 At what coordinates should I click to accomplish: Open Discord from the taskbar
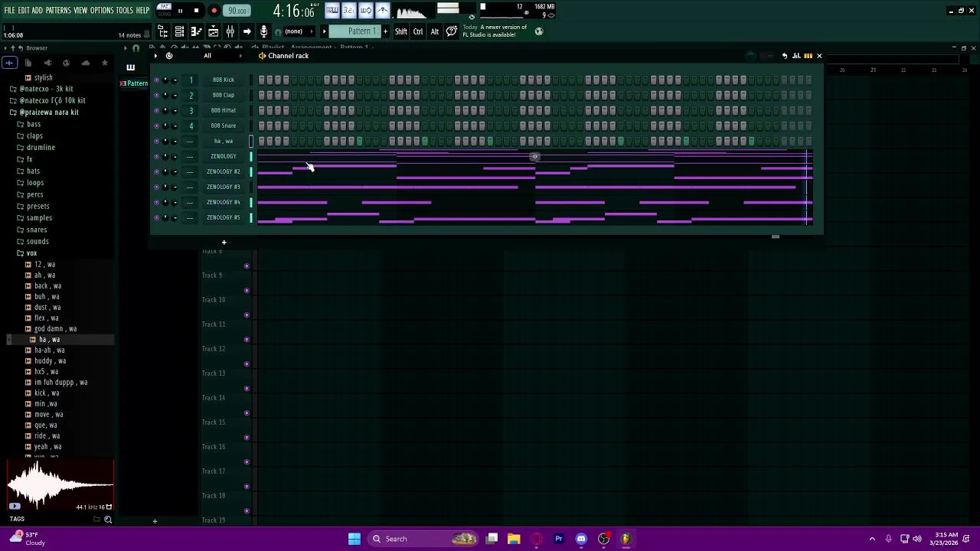tap(581, 539)
